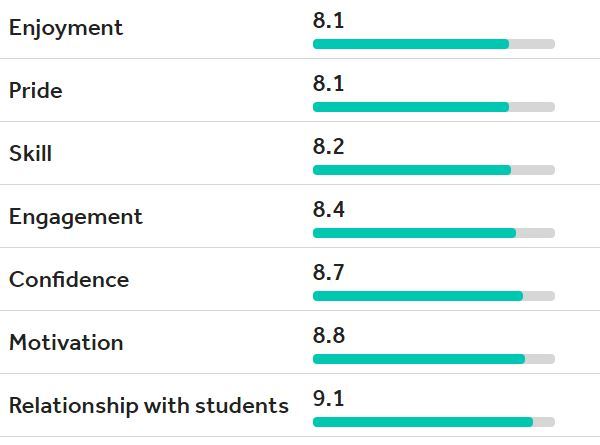Select the Confidence label
The width and height of the screenshot is (600, 445).
69,280
